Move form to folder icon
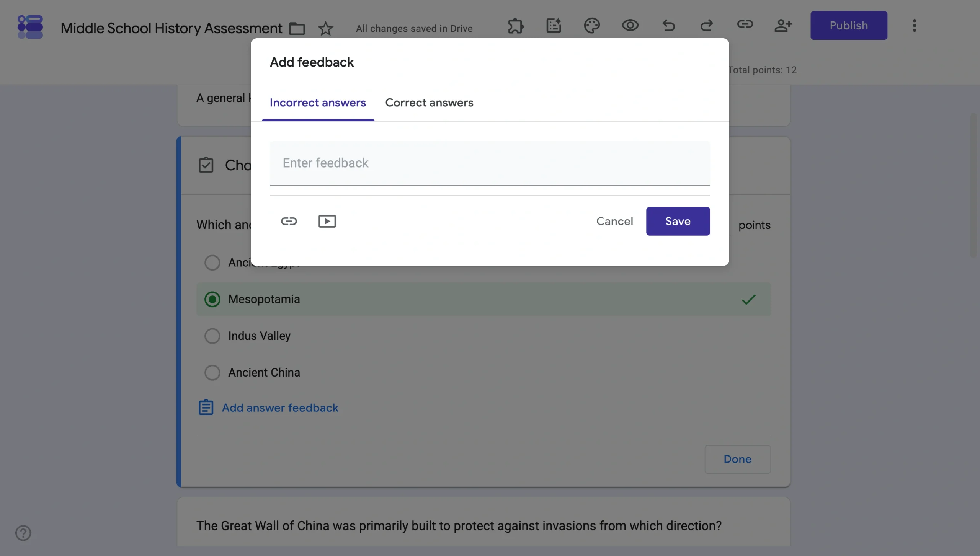The width and height of the screenshot is (980, 556). point(297,28)
